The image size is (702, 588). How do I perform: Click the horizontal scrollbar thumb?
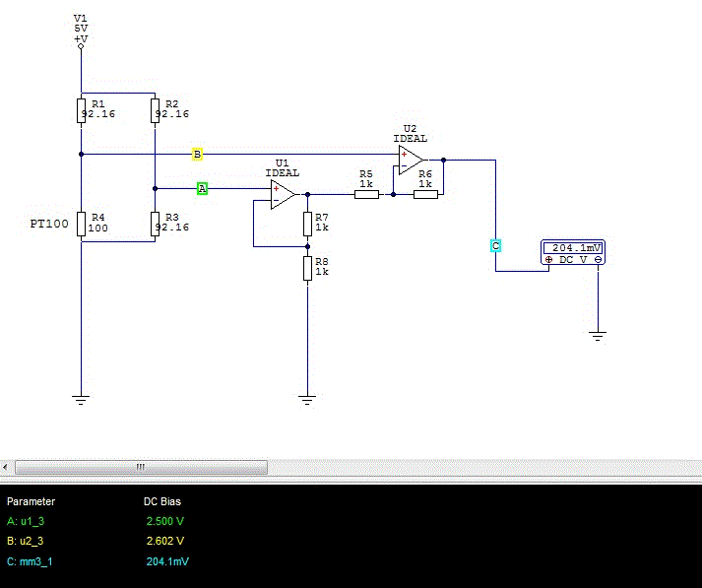141,467
